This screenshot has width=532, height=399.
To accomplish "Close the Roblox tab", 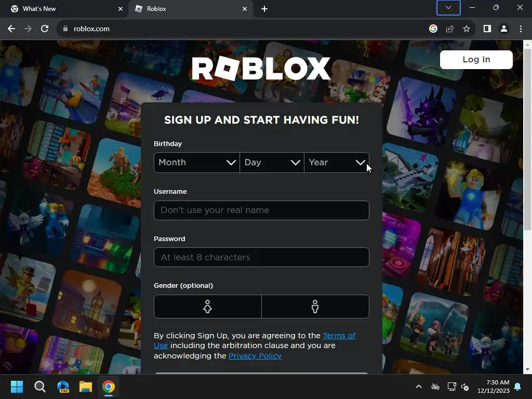I will click(245, 9).
